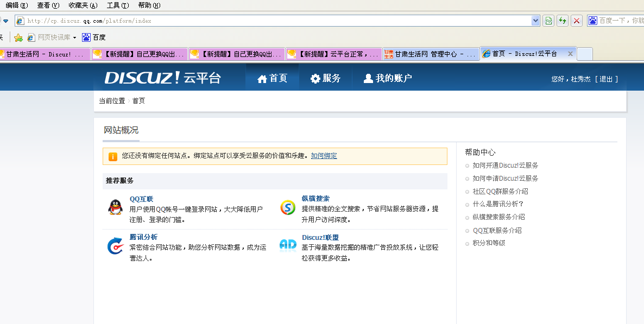Open help article 如何开通Discuz!云服务
The width and height of the screenshot is (644, 324).
(505, 165)
